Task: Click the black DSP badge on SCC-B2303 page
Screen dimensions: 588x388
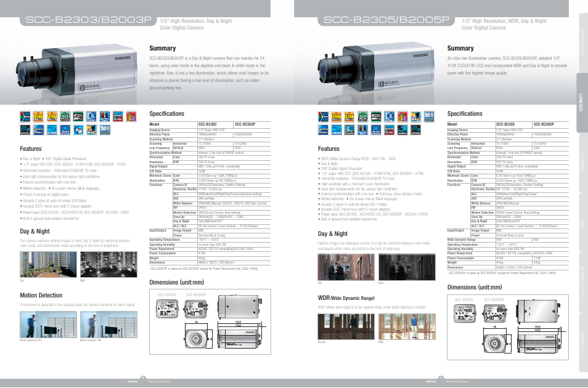Action: [25, 130]
